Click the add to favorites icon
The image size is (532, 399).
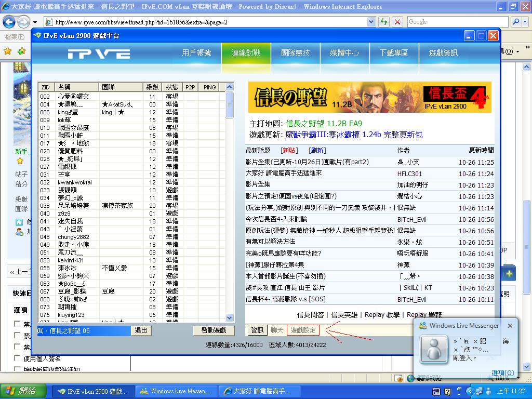[x=21, y=51]
